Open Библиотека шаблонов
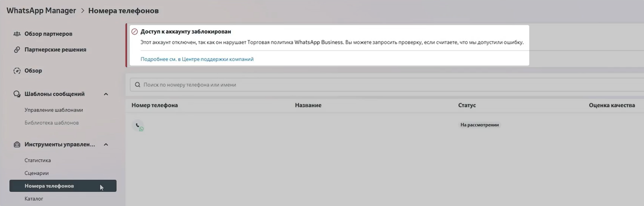 51,123
